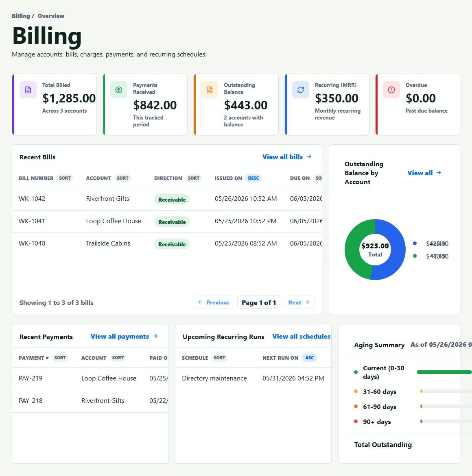Navigate to Billing breadcrumb
Image resolution: width=472 pixels, height=476 pixels.
coord(21,16)
